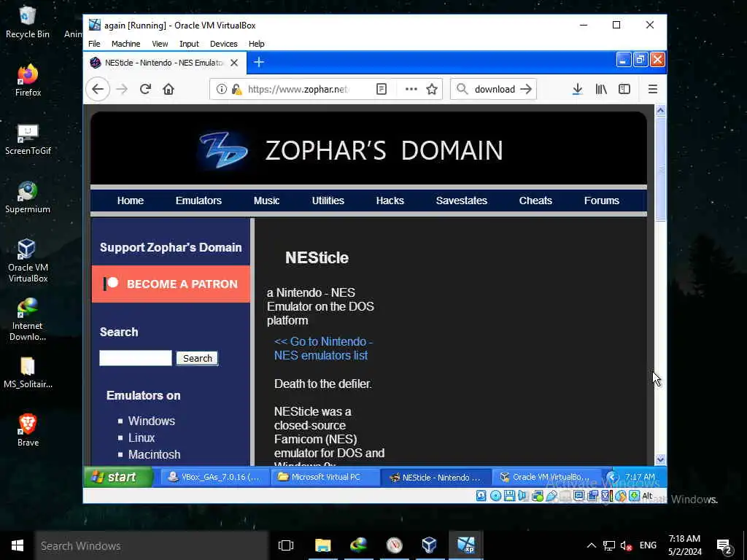Open a new Firefox tab
The width and height of the screenshot is (747, 560).
coord(259,63)
